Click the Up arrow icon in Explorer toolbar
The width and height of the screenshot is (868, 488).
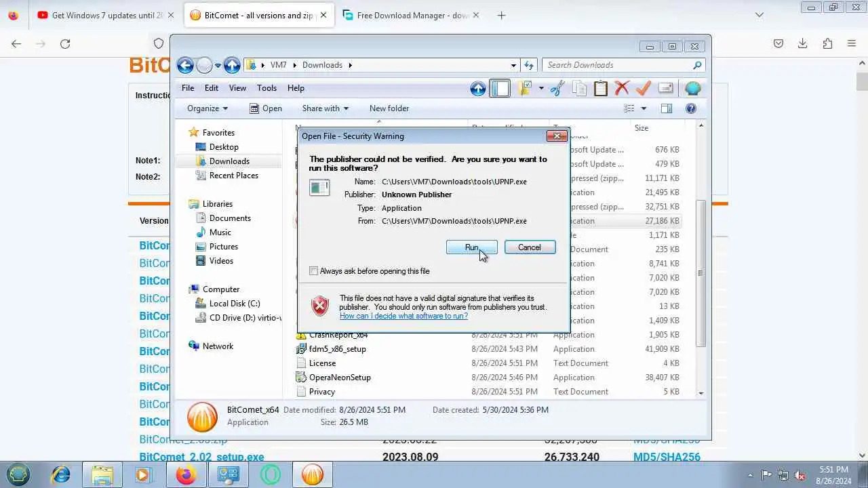point(478,89)
